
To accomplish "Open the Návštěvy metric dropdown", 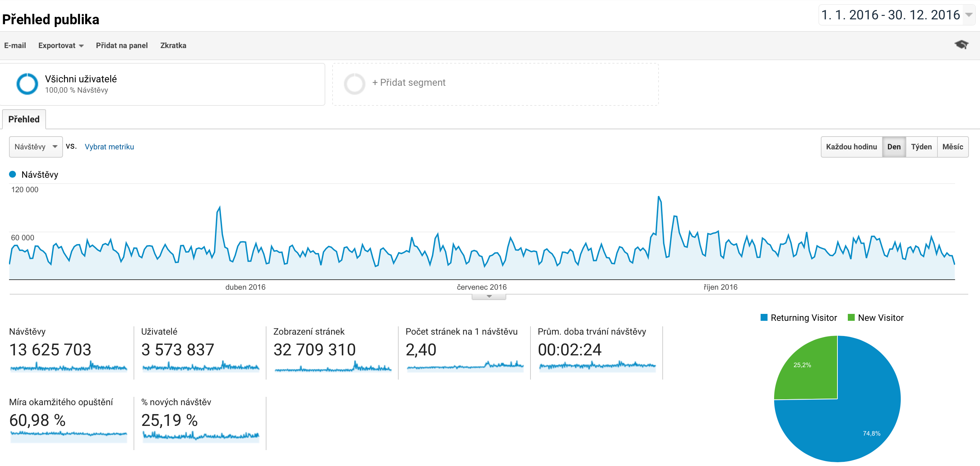I will [x=36, y=147].
